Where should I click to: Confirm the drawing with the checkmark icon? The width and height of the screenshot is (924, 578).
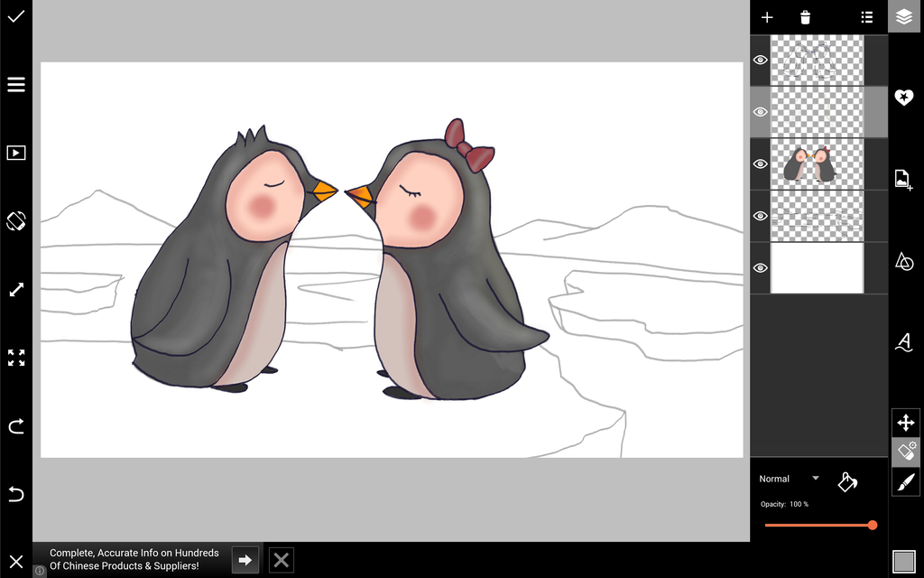coord(16,16)
